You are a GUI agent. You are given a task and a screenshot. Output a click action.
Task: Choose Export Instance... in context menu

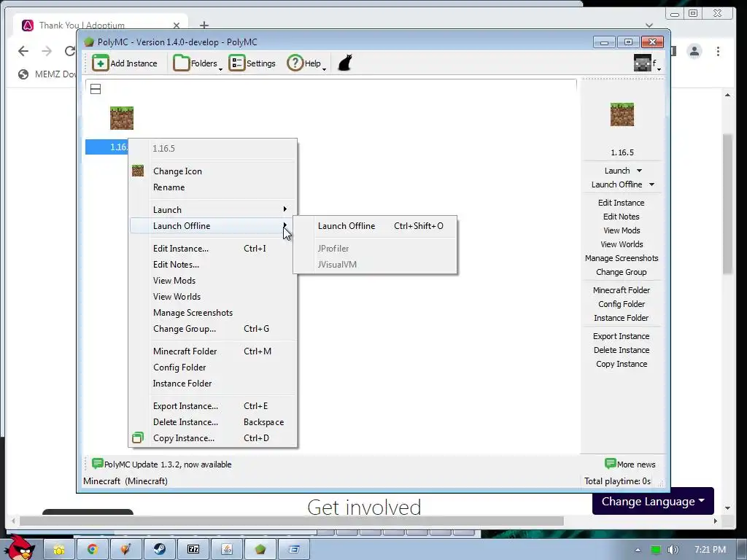tap(212, 405)
